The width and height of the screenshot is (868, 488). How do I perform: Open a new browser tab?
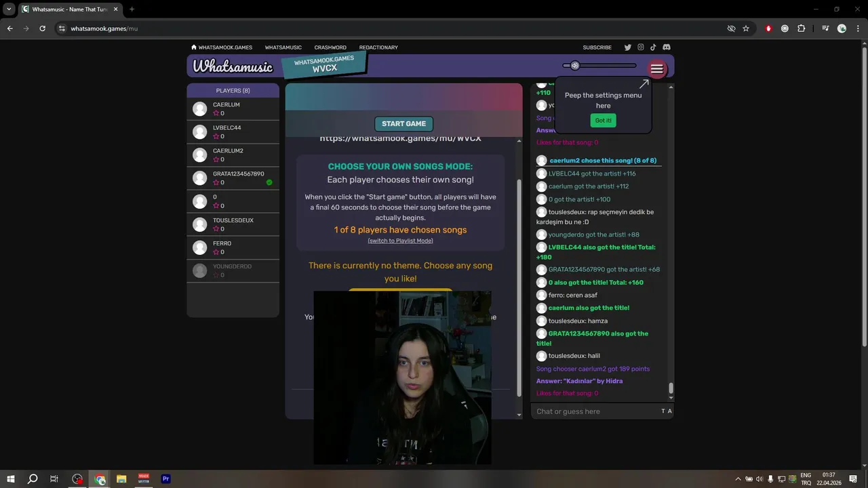[132, 9]
